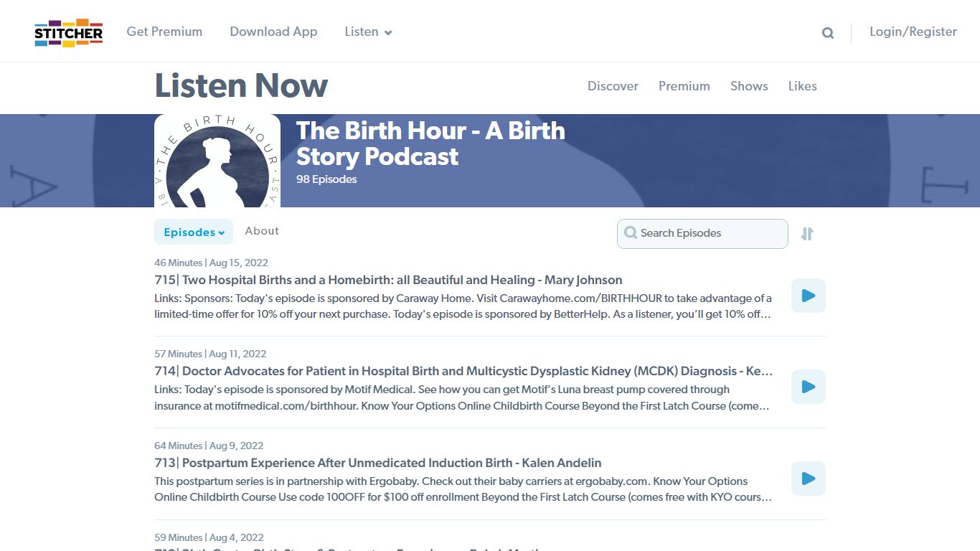
Task: Expand the Episodes dropdown tab
Action: 194,232
